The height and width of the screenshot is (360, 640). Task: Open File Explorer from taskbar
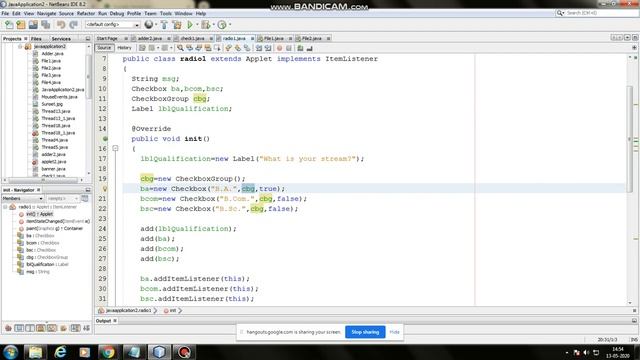(35, 352)
